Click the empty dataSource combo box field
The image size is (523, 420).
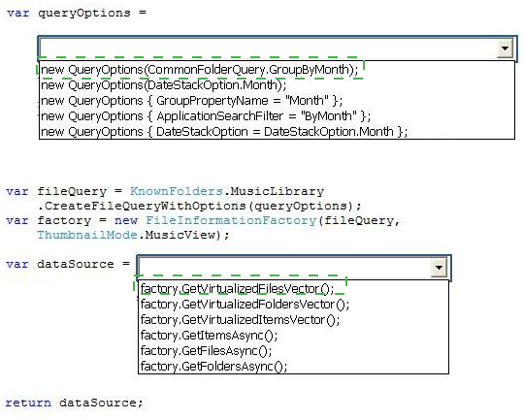pos(284,267)
